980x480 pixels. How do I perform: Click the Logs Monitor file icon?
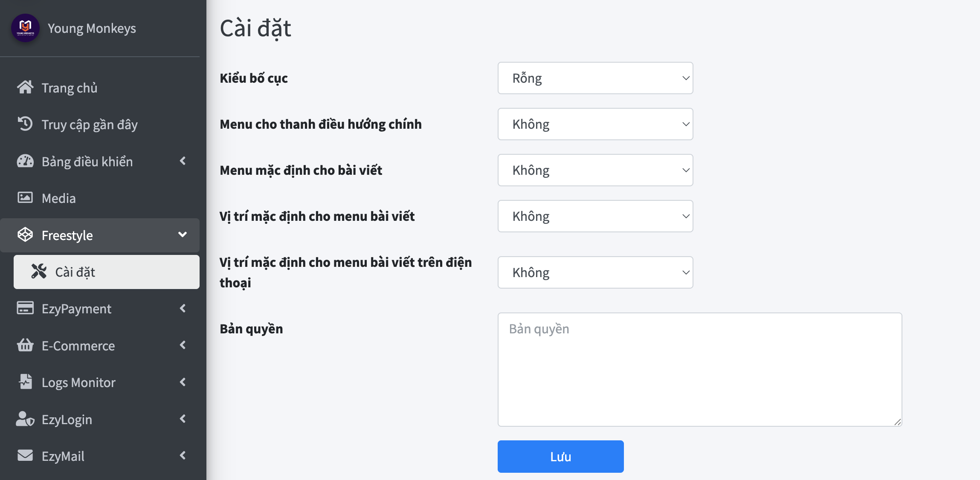point(25,382)
